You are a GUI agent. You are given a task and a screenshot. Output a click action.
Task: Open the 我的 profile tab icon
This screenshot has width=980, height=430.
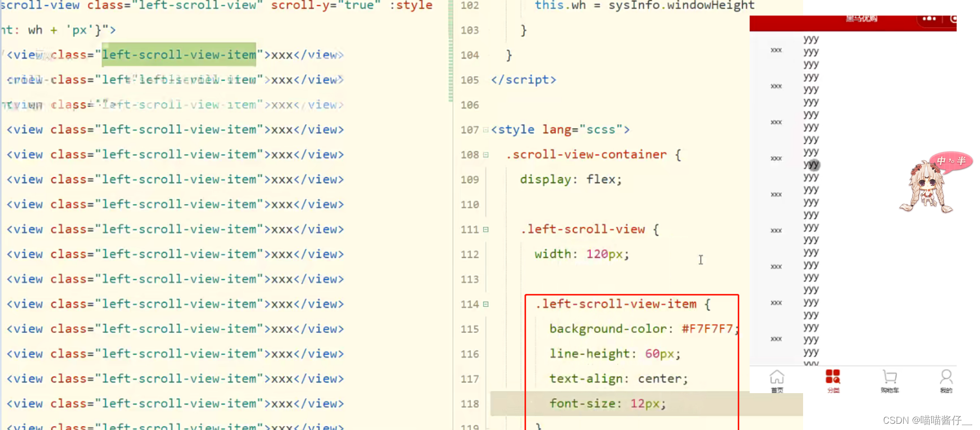coord(946,377)
